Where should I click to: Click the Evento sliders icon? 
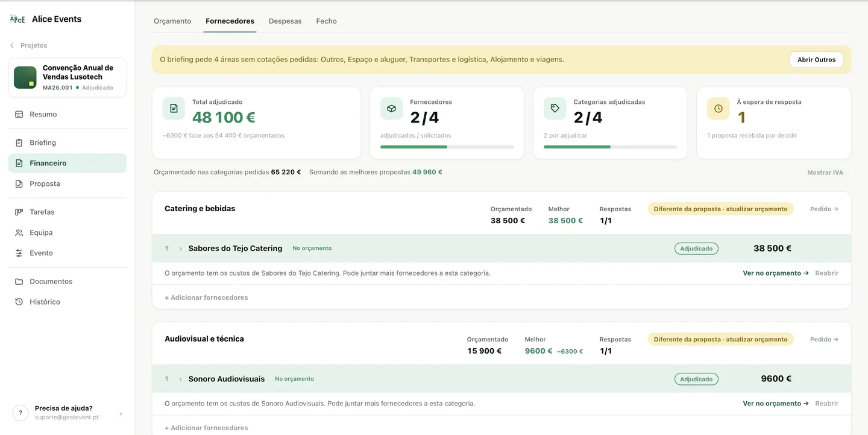(x=19, y=253)
